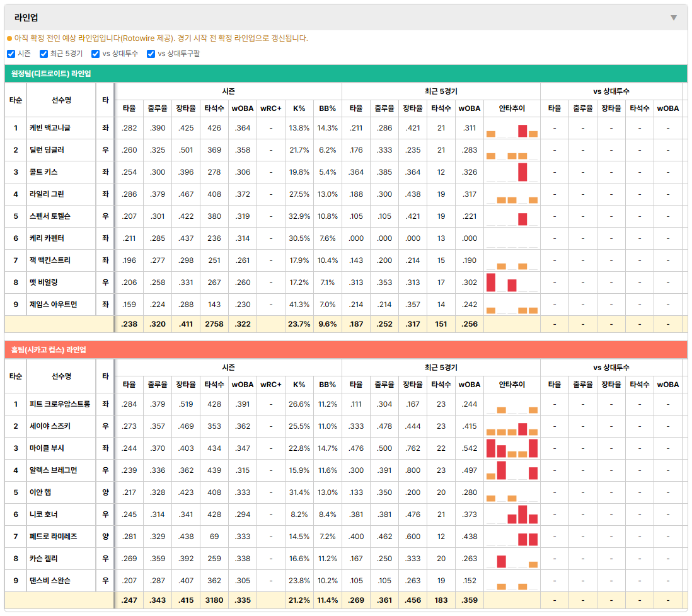Click Detroit K% column header

299,108
